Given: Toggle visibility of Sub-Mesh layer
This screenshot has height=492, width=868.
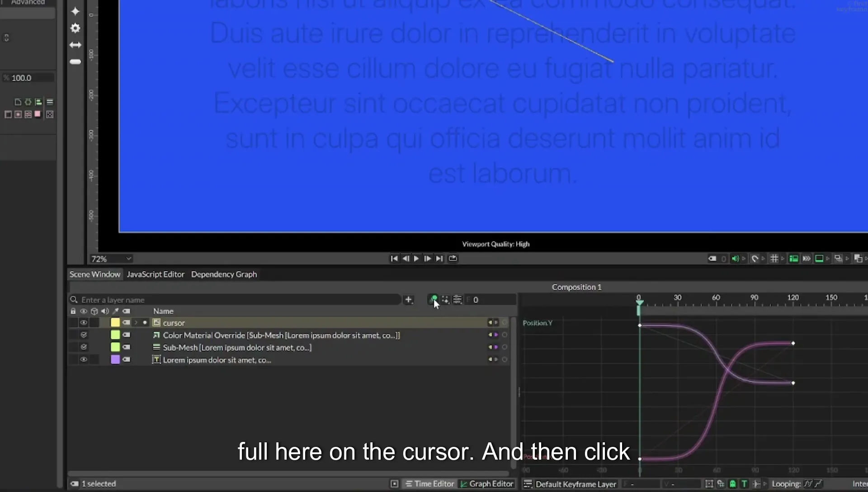Looking at the screenshot, I should pyautogui.click(x=84, y=347).
